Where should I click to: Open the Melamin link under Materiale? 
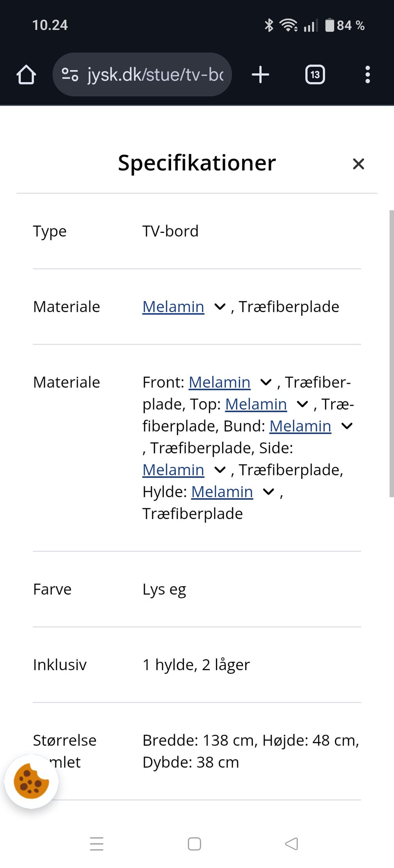pos(173,307)
